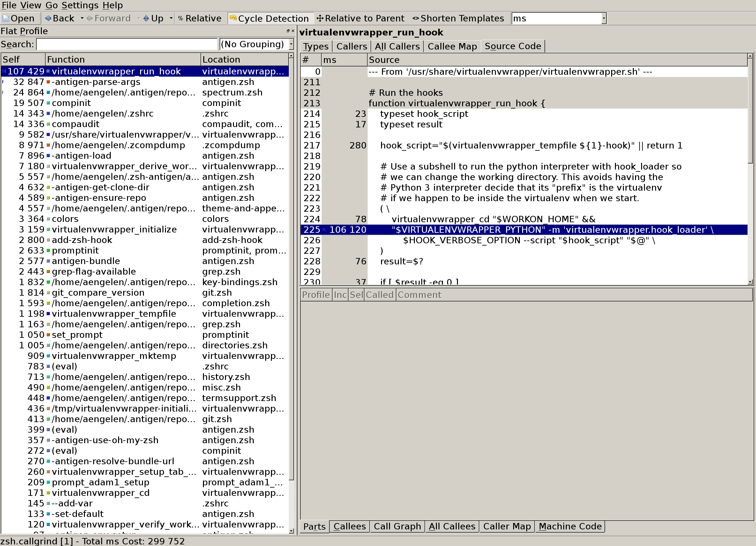Screen dimensions: 756x546
Task: Open the Back history dropdown arrow
Action: pos(82,18)
